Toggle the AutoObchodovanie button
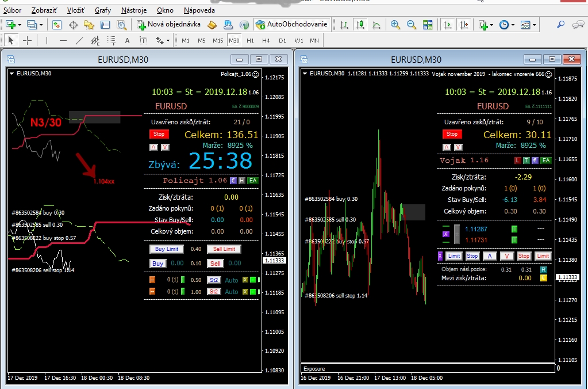 click(x=292, y=24)
